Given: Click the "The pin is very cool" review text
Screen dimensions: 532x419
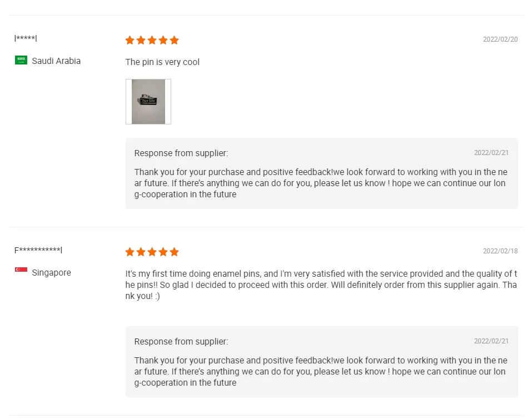Looking at the screenshot, I should [x=162, y=62].
